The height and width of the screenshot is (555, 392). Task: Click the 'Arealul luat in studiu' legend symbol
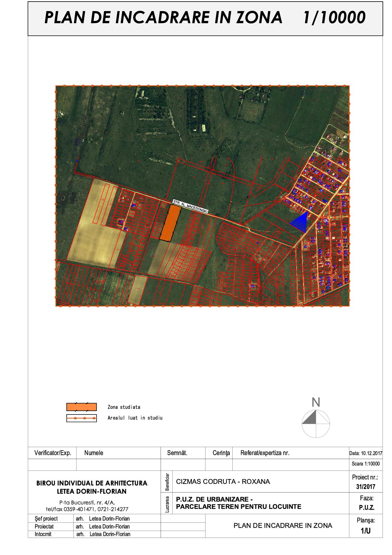(81, 418)
